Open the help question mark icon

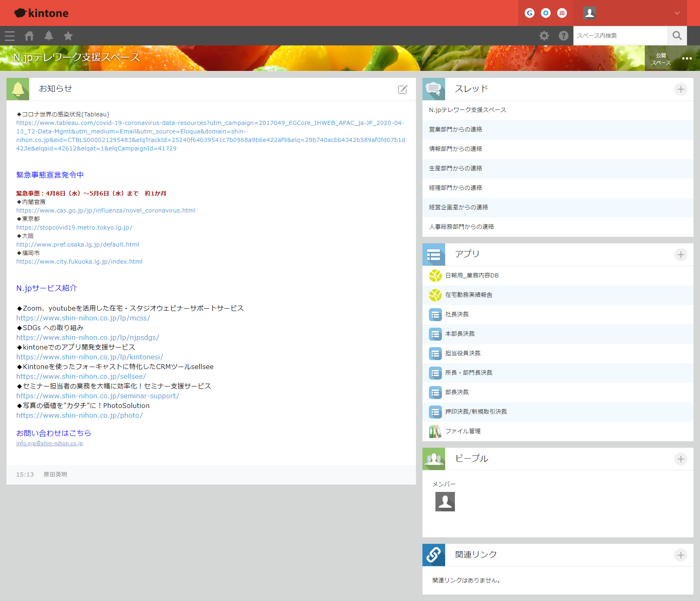point(564,36)
